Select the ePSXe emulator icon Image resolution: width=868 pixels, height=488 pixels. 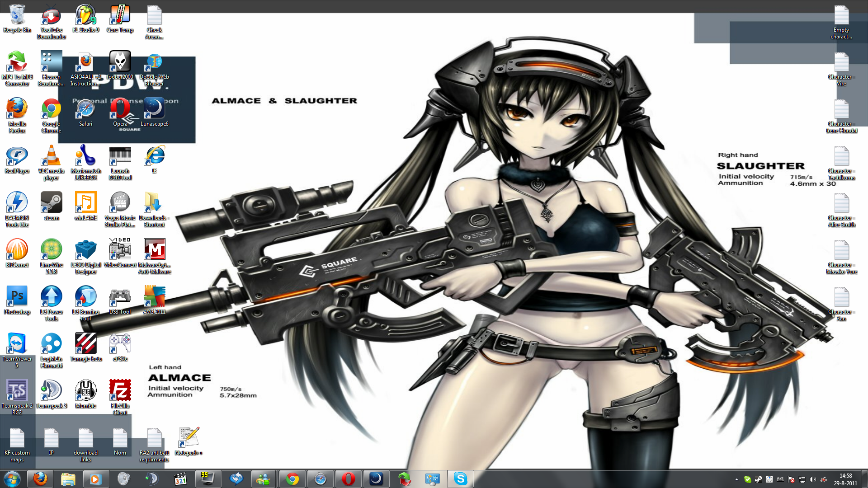point(120,347)
